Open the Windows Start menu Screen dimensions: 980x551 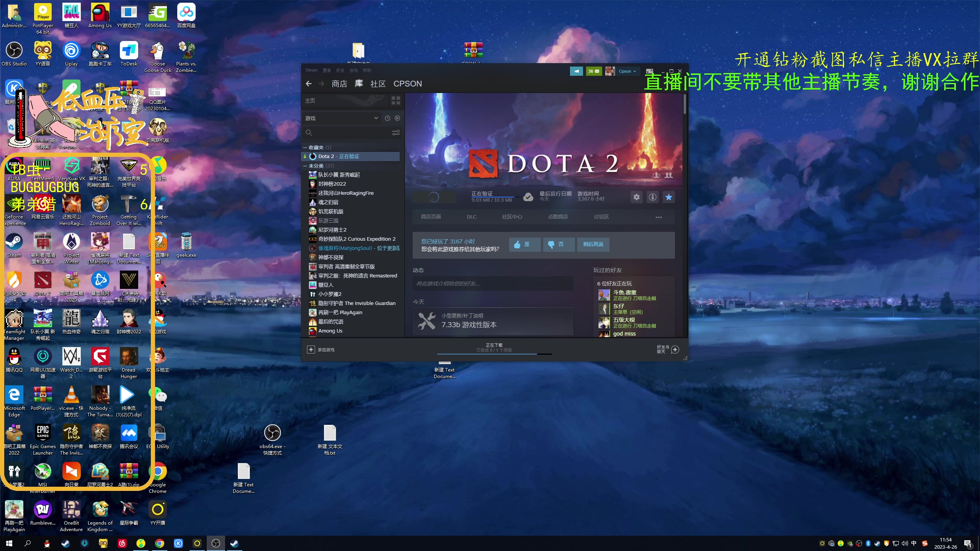tap(9, 543)
